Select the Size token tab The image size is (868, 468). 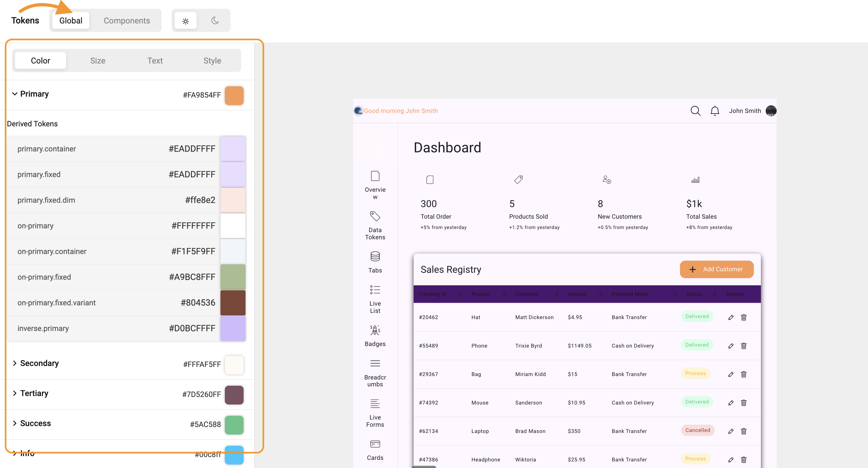pos(98,61)
